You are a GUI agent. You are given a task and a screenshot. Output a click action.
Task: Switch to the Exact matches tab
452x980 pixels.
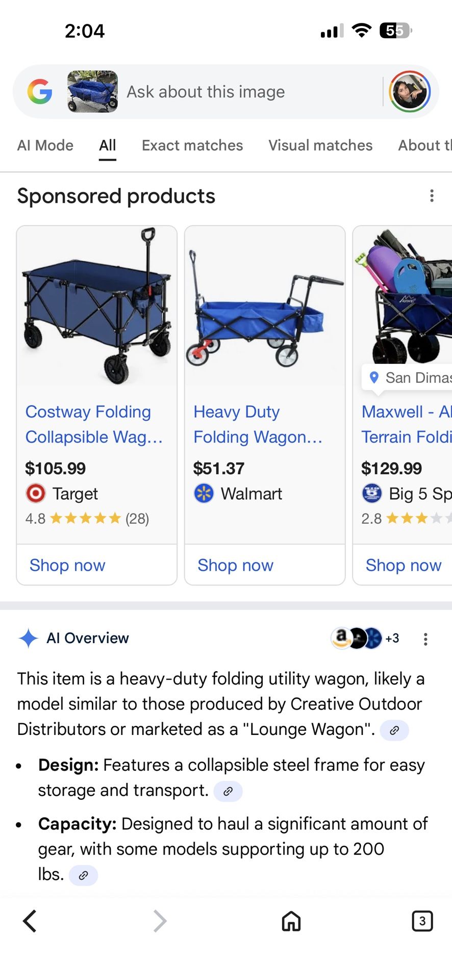pos(192,145)
